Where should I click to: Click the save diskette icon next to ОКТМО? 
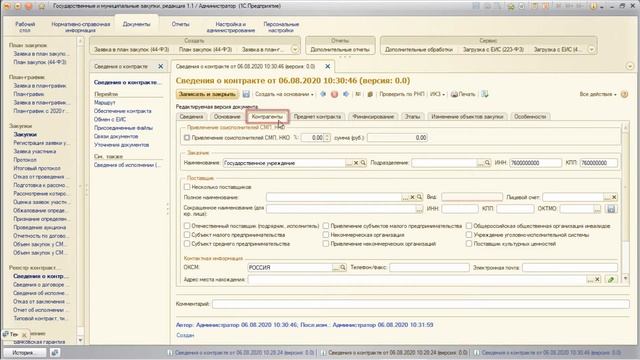pos(611,209)
